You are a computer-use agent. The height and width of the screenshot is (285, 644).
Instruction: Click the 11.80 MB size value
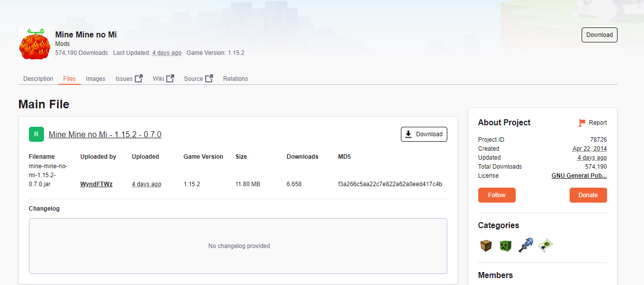(x=248, y=184)
